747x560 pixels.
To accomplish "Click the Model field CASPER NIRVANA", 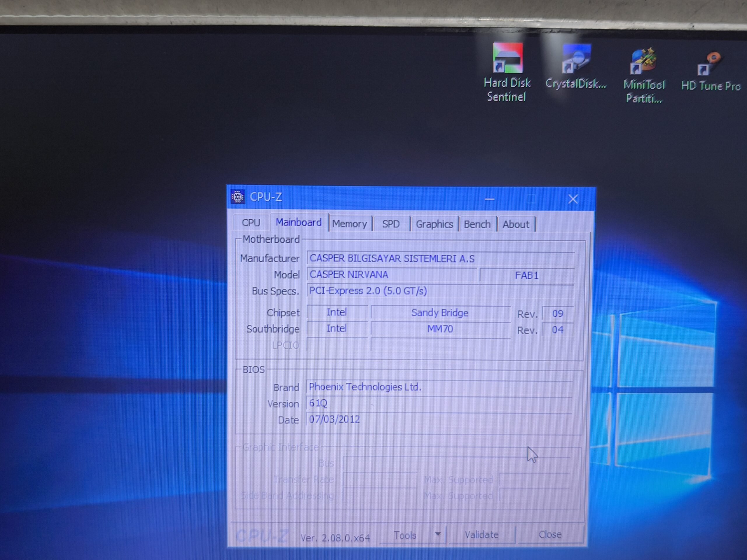I will (x=391, y=274).
